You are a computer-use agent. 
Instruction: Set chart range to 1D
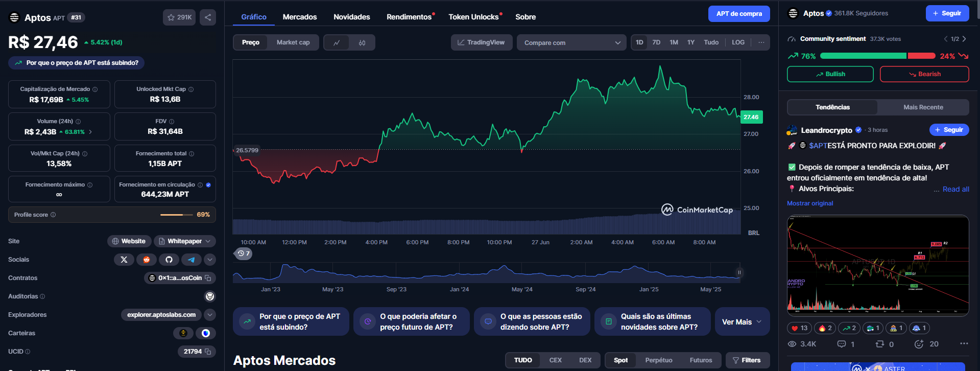click(x=639, y=42)
